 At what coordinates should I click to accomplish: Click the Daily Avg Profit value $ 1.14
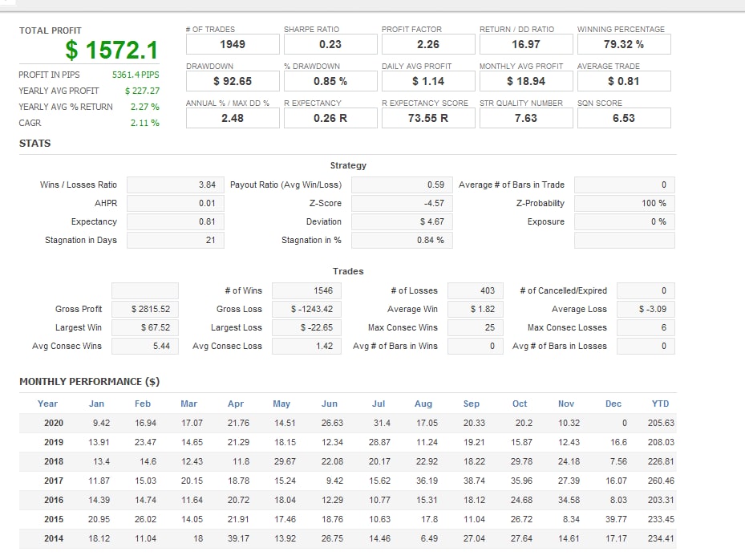point(428,81)
